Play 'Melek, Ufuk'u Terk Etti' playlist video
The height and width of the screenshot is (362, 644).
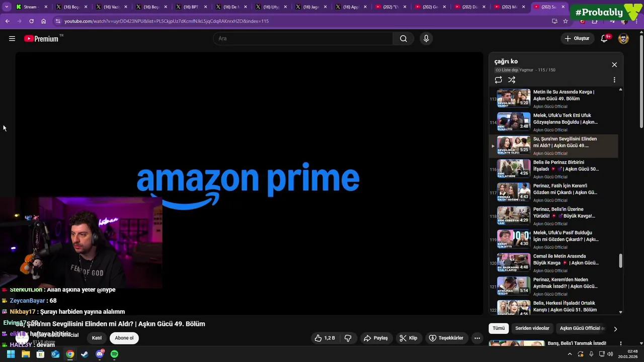click(553, 122)
